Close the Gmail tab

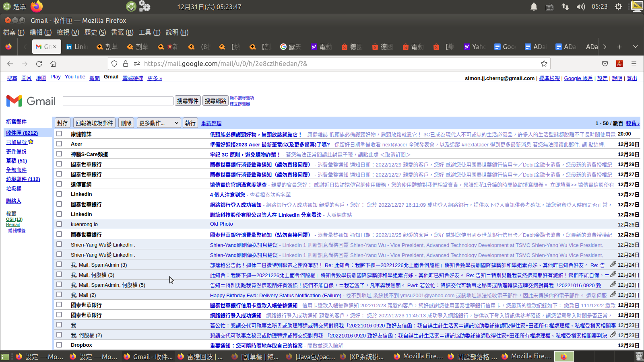pyautogui.click(x=55, y=47)
